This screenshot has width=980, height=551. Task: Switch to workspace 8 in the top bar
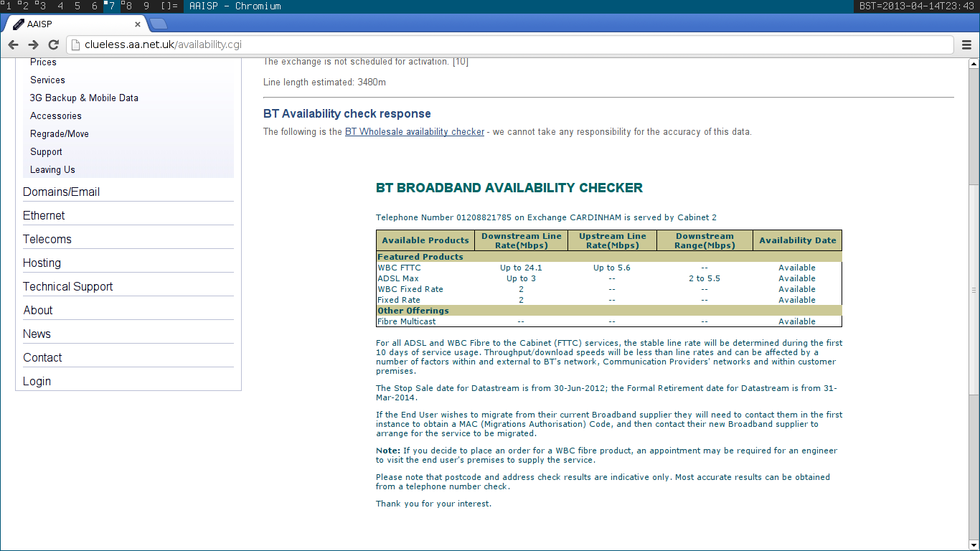pyautogui.click(x=128, y=6)
